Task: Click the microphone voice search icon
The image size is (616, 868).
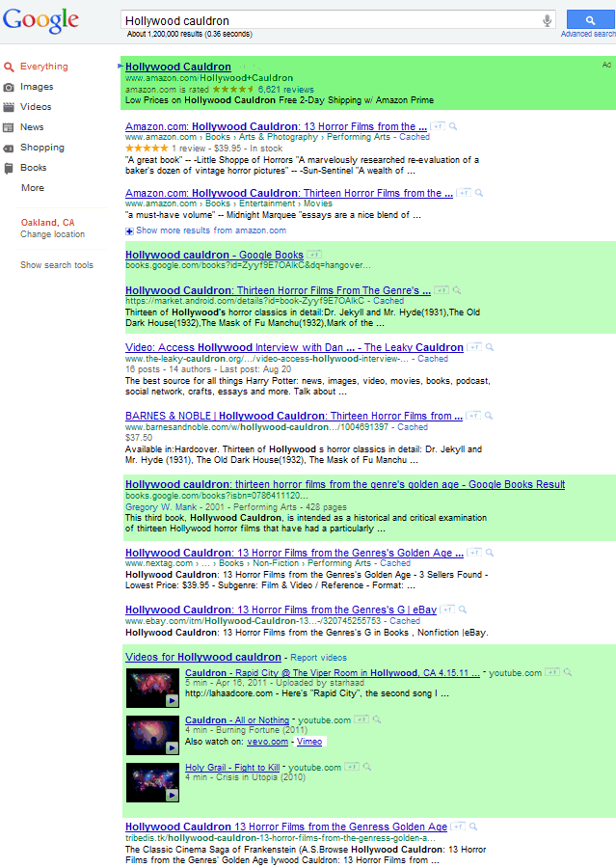Action: coord(548,20)
